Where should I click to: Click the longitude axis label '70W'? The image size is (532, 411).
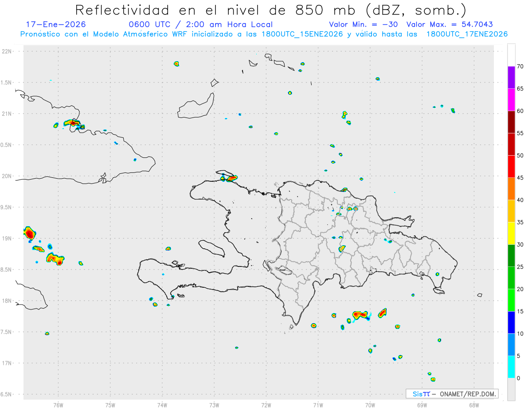point(370,405)
